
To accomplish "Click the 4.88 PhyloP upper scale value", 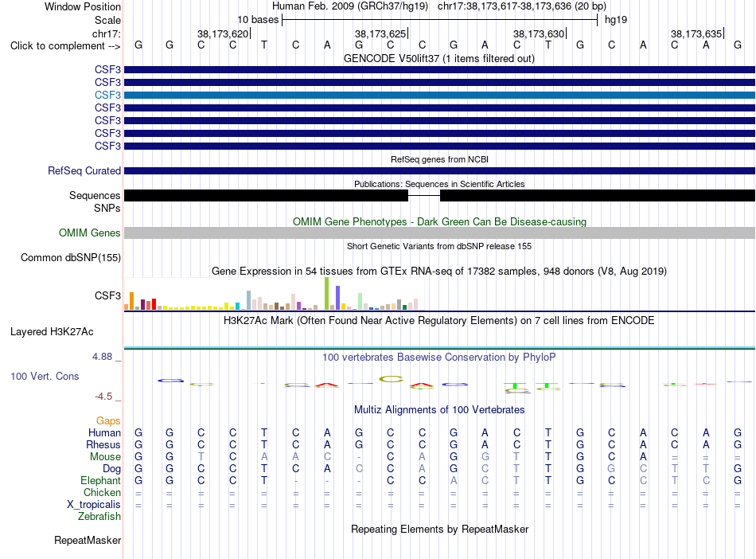I will [x=102, y=357].
